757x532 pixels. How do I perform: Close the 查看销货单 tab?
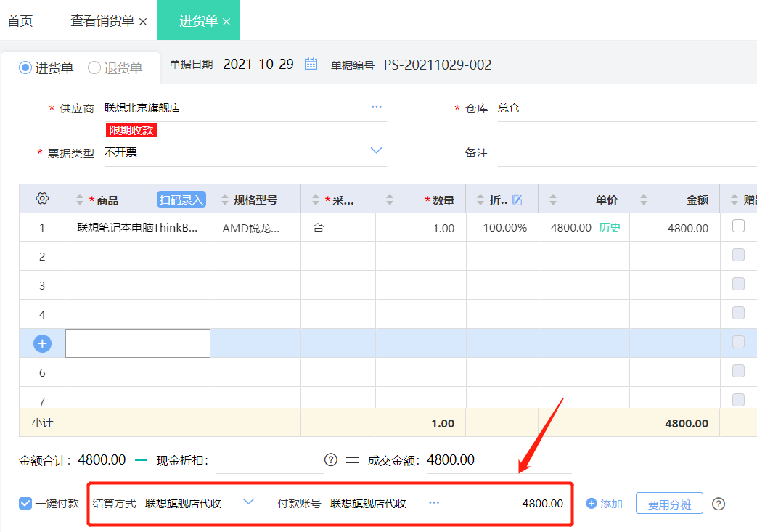[143, 22]
